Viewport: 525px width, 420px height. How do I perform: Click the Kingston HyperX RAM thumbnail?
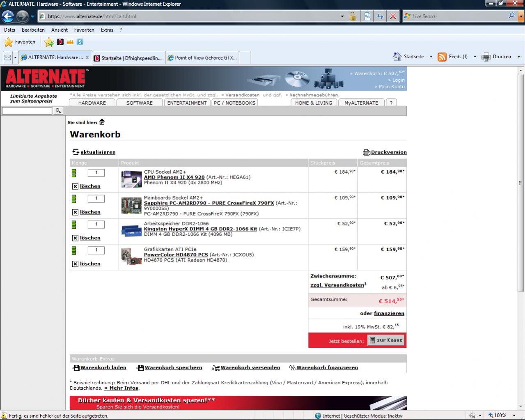(131, 231)
